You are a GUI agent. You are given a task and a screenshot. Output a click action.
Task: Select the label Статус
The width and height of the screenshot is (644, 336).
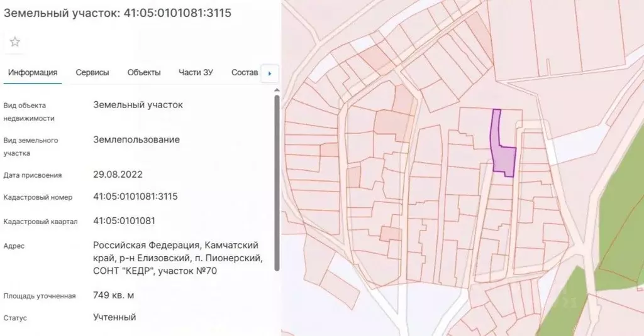click(15, 318)
